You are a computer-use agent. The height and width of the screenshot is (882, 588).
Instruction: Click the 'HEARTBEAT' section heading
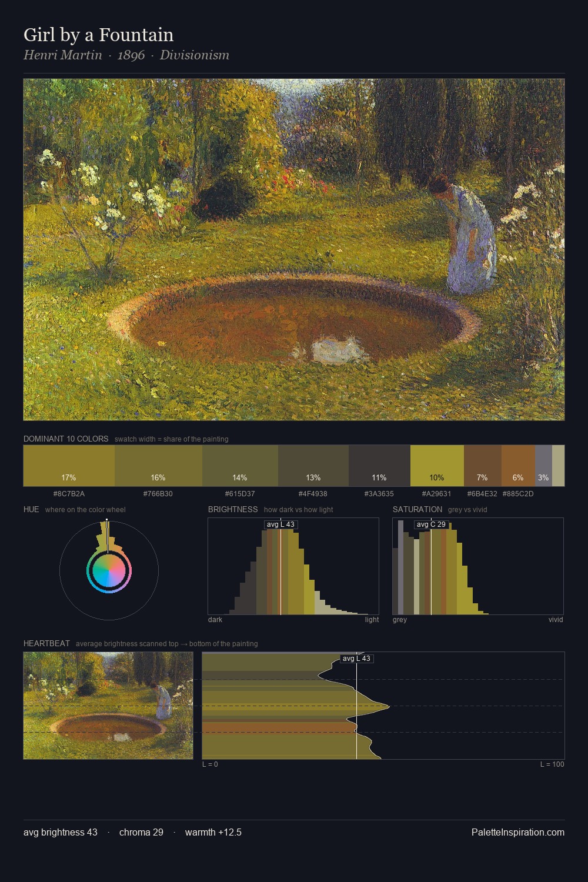[x=46, y=643]
